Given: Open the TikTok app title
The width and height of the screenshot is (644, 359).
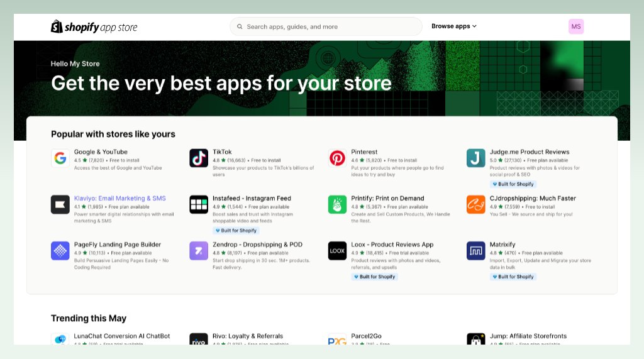Looking at the screenshot, I should 222,152.
